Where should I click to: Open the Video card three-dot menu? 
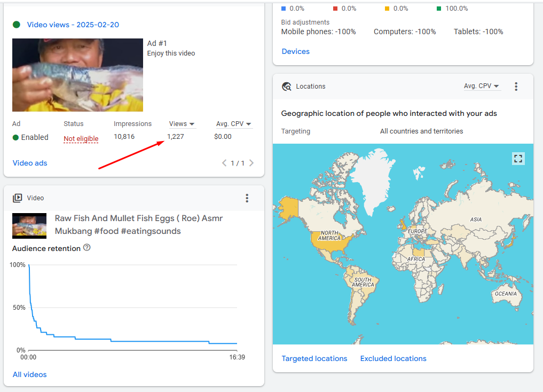(x=247, y=198)
